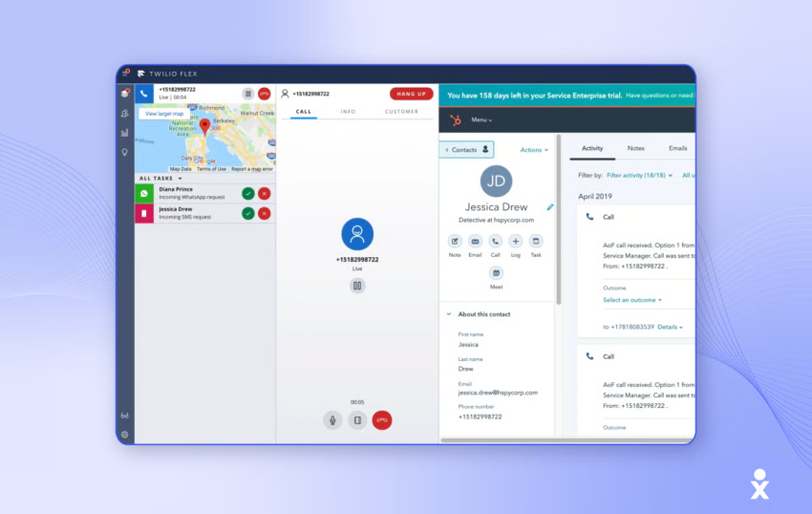
Task: Switch to the CUSTOMER tab
Action: (x=401, y=112)
